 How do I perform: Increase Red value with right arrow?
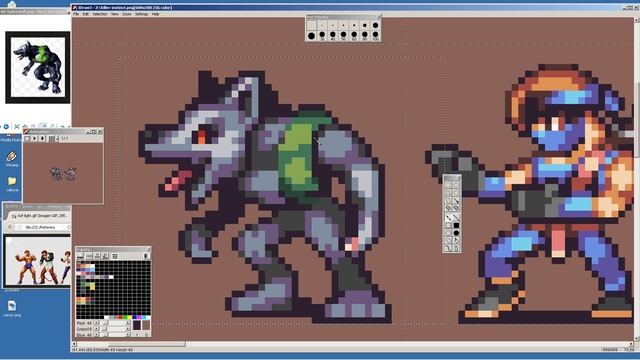(128, 323)
